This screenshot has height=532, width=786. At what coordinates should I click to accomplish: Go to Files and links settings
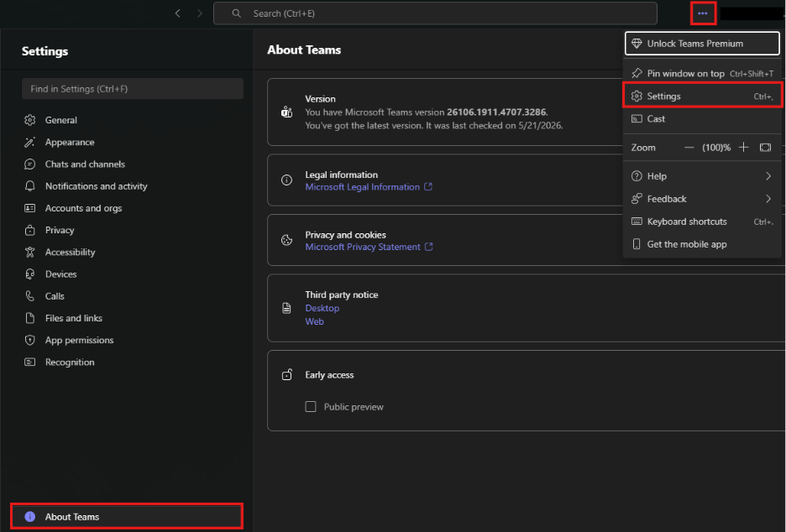[x=133, y=318]
